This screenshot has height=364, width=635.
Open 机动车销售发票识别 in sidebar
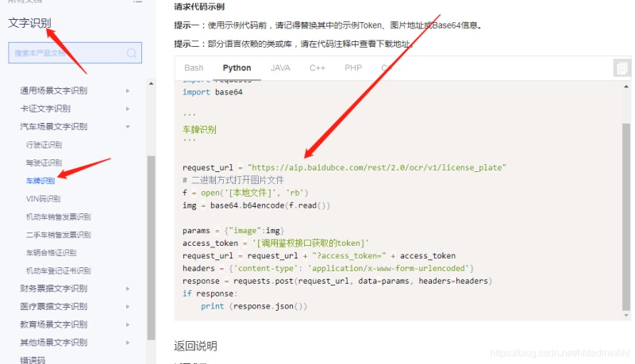58,216
